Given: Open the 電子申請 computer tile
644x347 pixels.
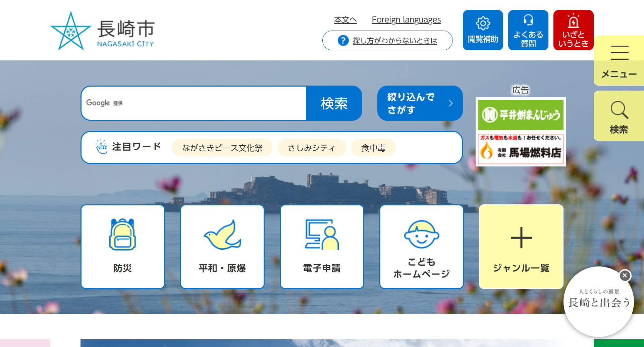Looking at the screenshot, I should pos(322,247).
